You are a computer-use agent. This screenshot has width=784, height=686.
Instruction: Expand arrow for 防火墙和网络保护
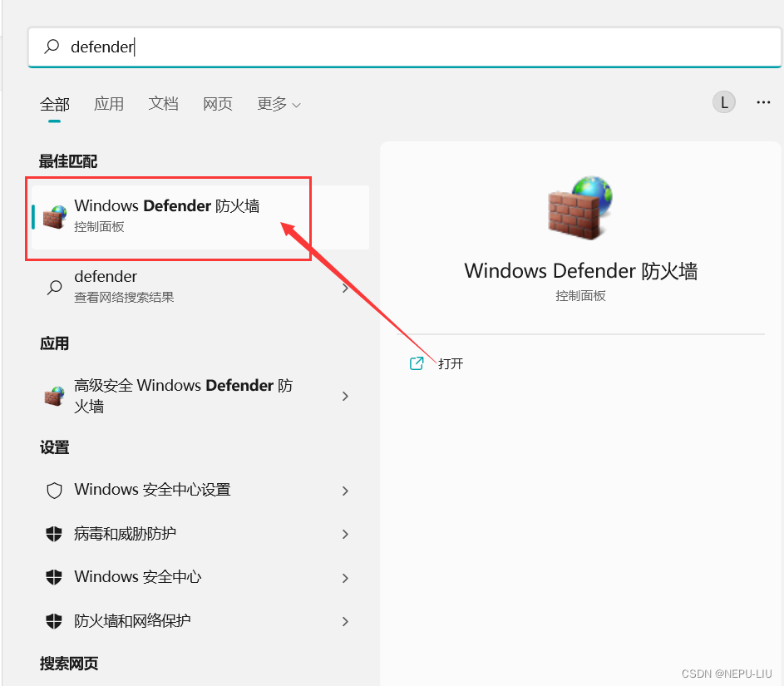(345, 621)
